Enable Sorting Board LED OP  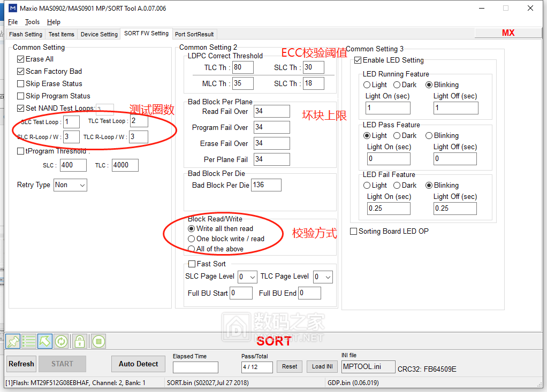click(x=353, y=231)
